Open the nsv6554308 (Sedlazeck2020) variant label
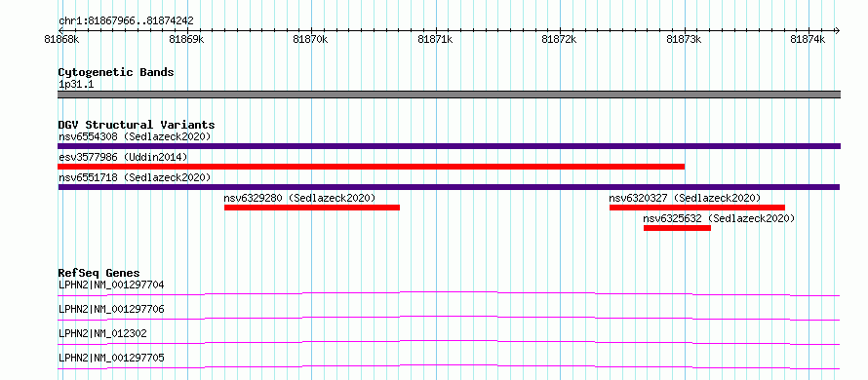 [x=135, y=136]
